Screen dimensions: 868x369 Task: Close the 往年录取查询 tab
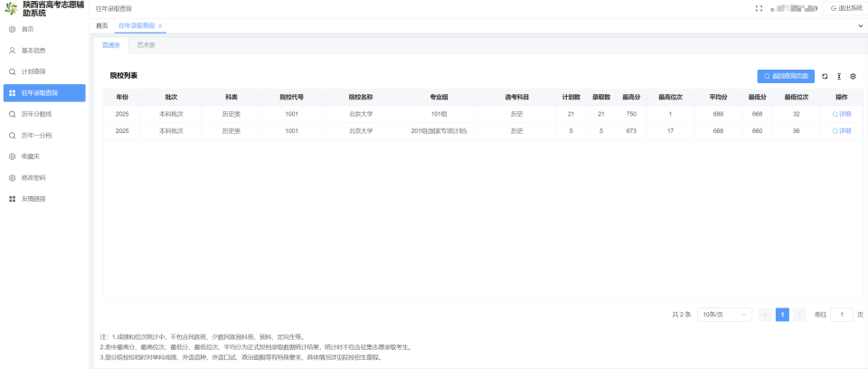(160, 26)
